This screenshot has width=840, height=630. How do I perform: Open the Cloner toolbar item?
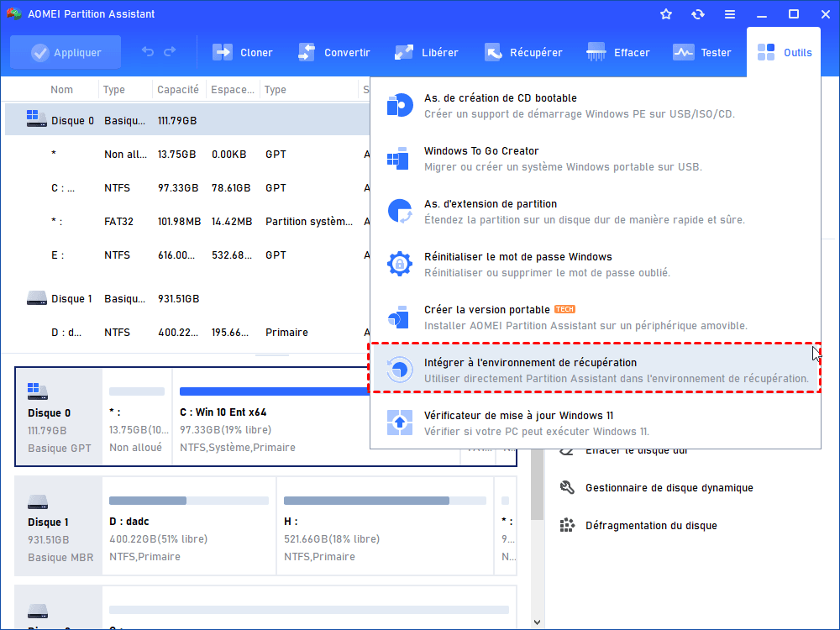pyautogui.click(x=243, y=52)
